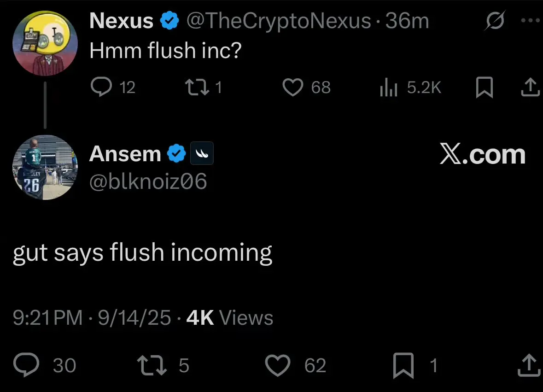Open the Nexus profile avatar
The width and height of the screenshot is (543, 392).
(45, 43)
